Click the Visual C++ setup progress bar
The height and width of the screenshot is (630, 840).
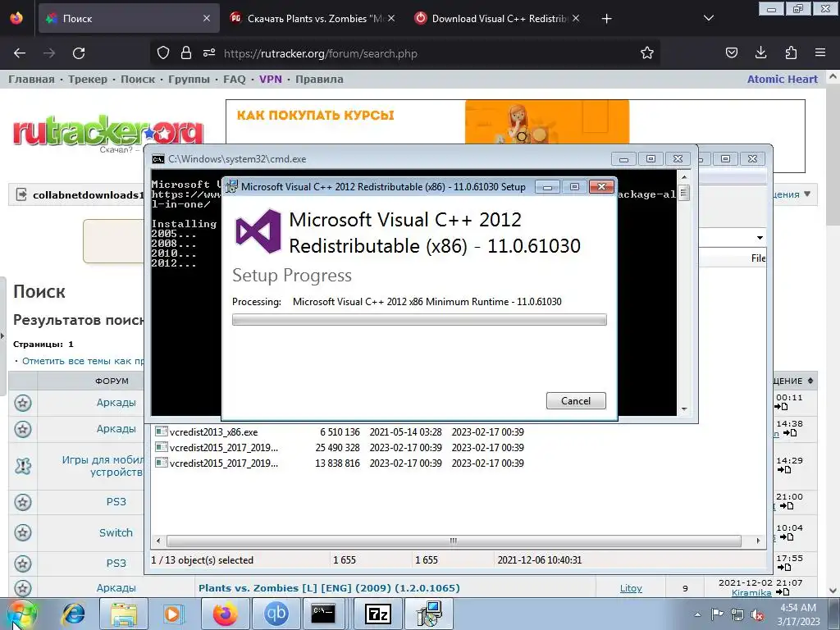click(419, 320)
